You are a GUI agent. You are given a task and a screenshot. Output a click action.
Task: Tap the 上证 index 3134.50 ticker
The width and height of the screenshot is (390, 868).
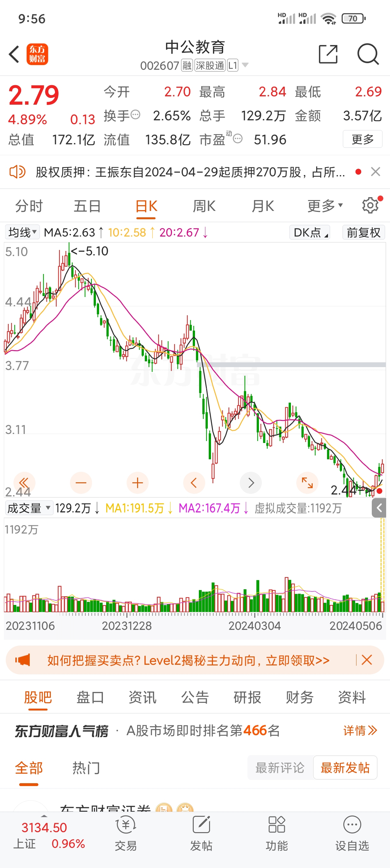click(x=49, y=835)
